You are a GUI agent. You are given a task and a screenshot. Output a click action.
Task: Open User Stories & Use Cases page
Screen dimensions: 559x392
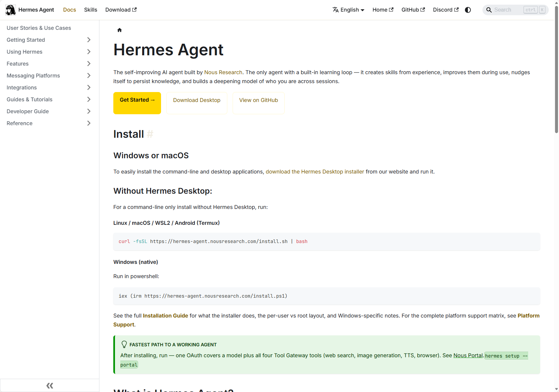pyautogui.click(x=39, y=28)
